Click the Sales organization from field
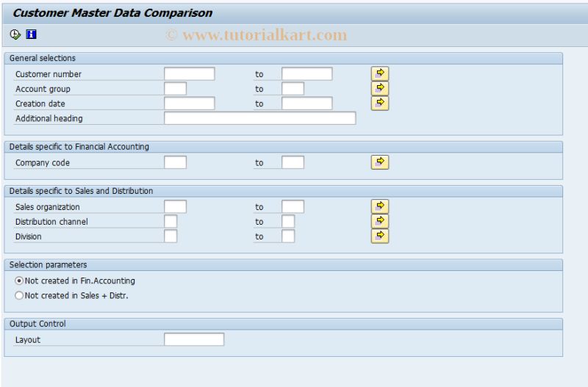 coord(175,207)
